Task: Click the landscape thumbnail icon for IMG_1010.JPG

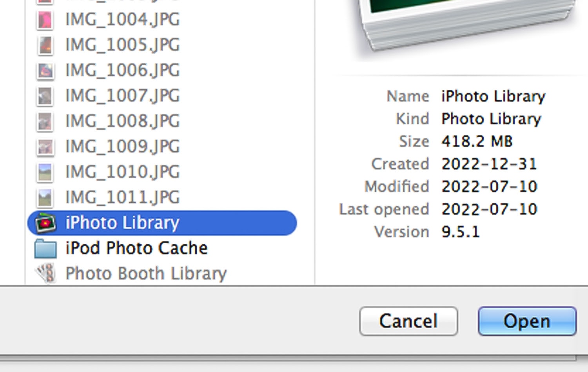Action: click(x=45, y=172)
